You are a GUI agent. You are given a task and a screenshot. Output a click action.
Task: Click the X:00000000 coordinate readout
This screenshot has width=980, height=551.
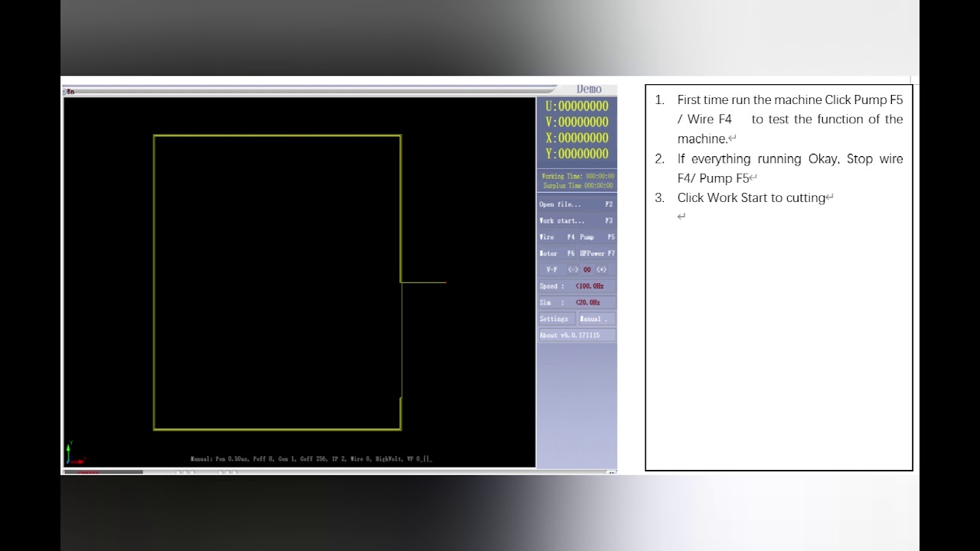577,138
